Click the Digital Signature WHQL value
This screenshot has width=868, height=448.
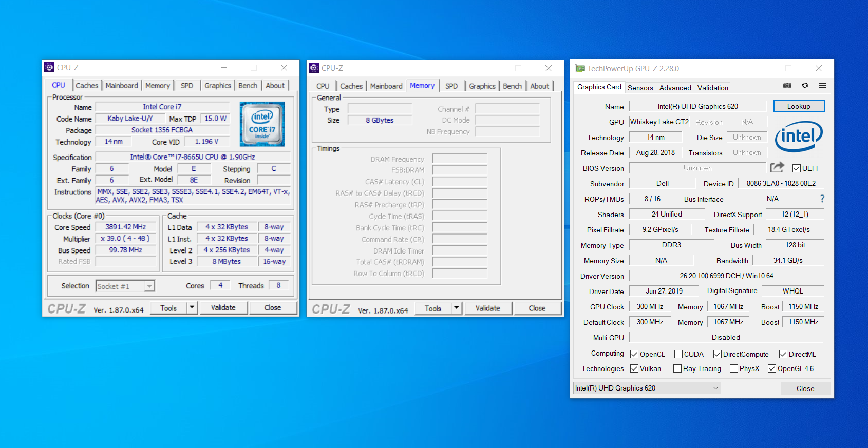(792, 291)
